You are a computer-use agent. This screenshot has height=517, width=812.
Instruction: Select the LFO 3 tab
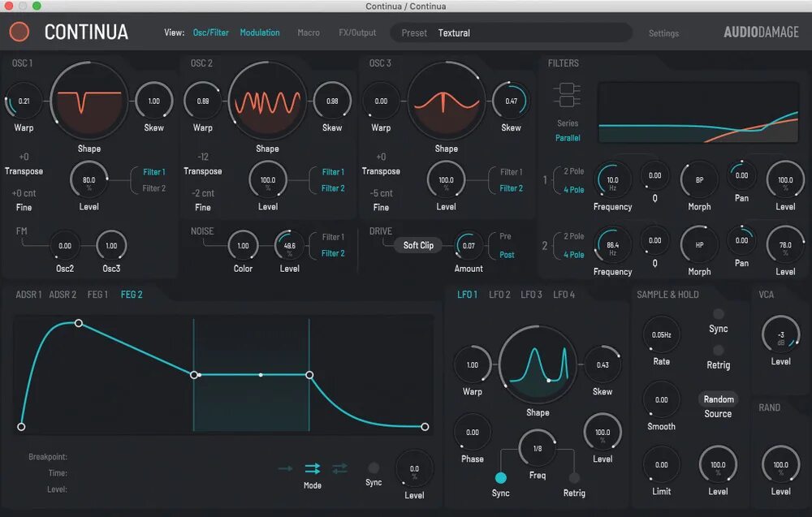[x=531, y=295]
